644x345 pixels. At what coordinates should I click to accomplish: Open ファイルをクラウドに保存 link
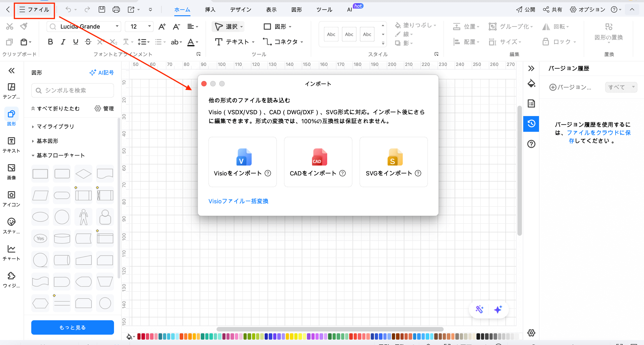(599, 137)
